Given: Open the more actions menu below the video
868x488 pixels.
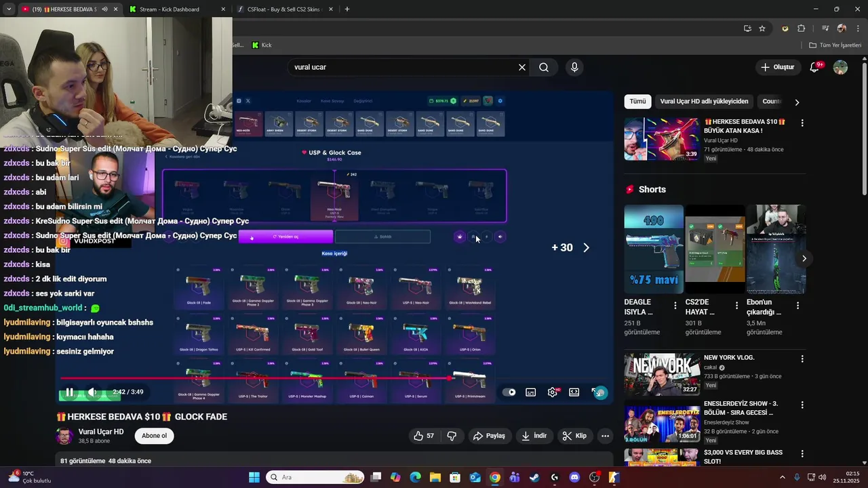Looking at the screenshot, I should point(606,436).
